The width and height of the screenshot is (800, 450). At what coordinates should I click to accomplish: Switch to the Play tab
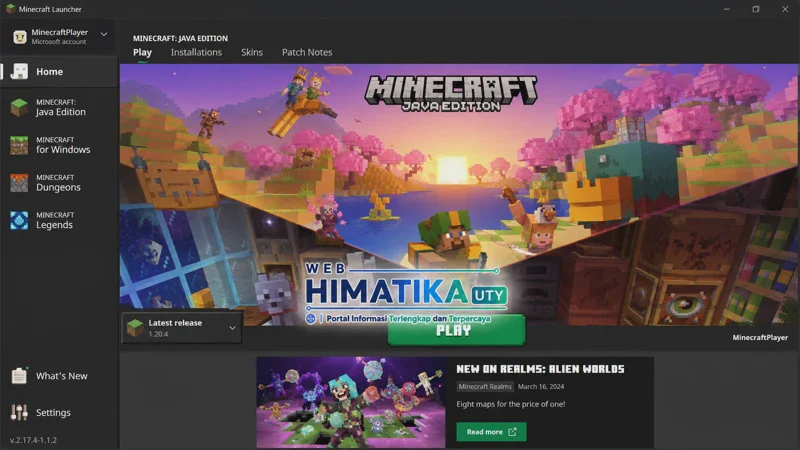pyautogui.click(x=142, y=53)
